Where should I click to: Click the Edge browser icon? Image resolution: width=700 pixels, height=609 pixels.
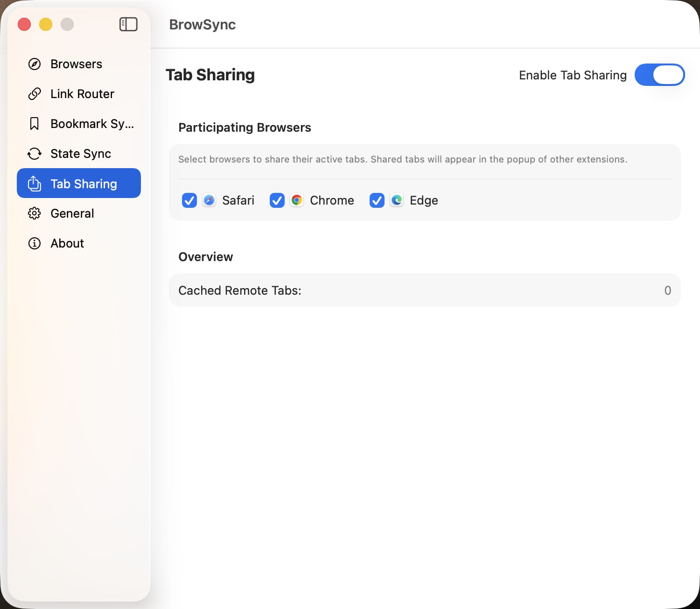[397, 200]
